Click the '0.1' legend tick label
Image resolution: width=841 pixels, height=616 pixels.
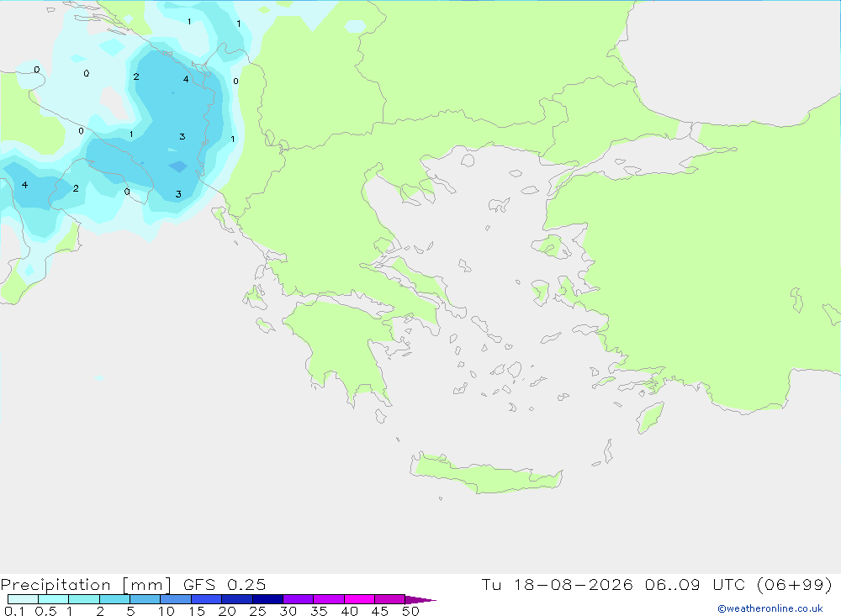tap(14, 611)
